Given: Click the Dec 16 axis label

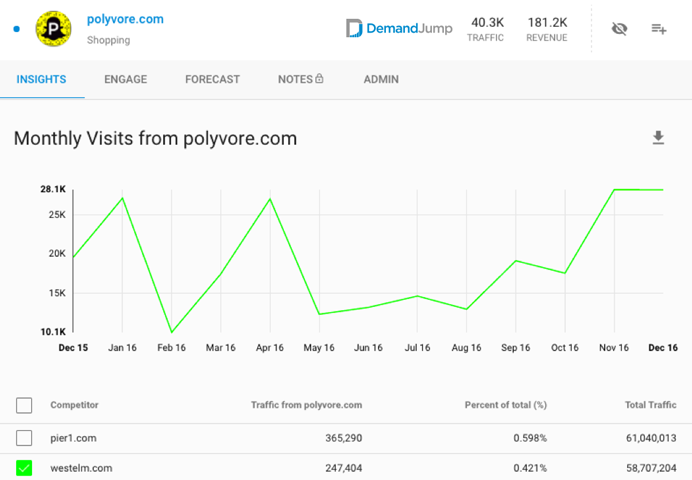Looking at the screenshot, I should tap(663, 348).
